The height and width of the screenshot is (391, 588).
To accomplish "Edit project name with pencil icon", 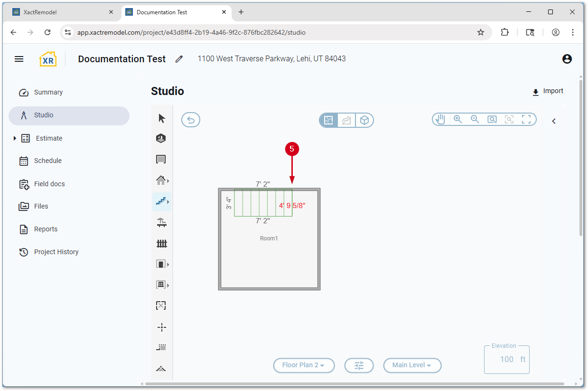I will [179, 59].
